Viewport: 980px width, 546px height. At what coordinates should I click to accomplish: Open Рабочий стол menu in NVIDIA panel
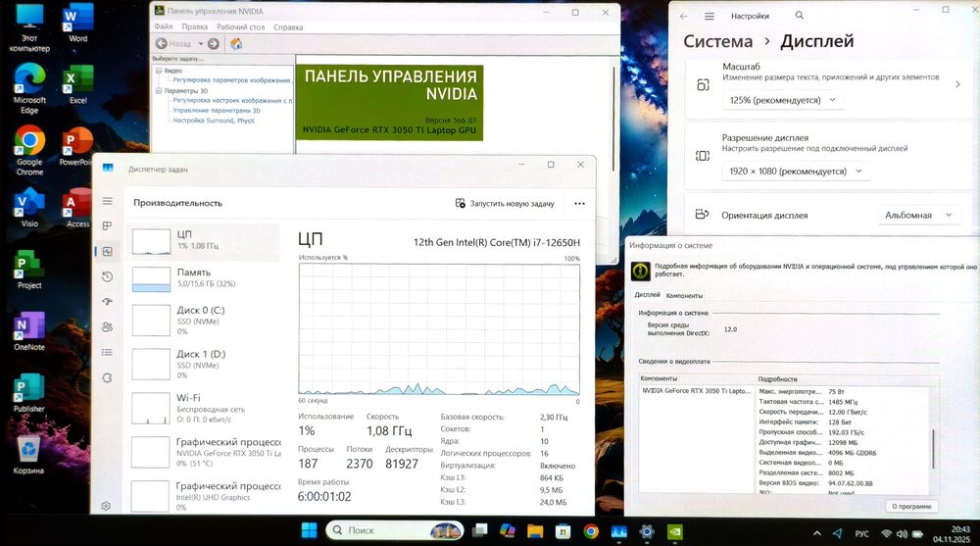pos(241,26)
